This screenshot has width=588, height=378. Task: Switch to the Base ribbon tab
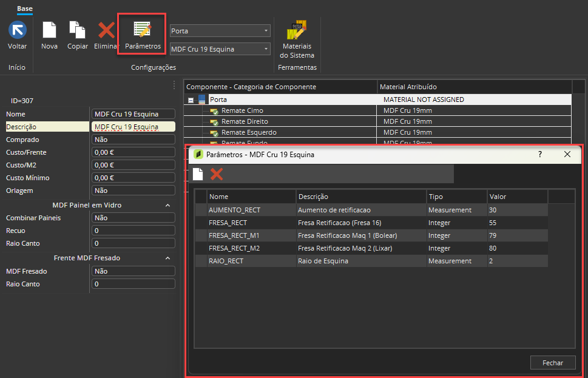pyautogui.click(x=25, y=8)
